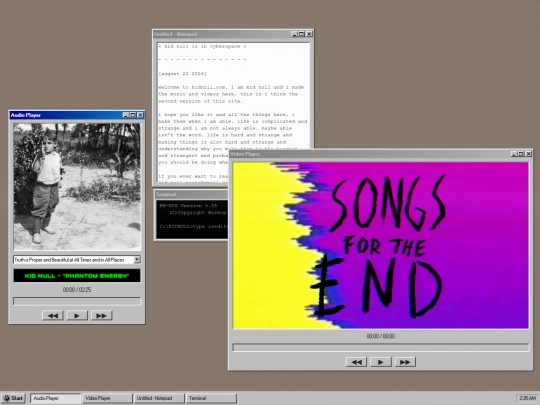Open the track selection dropdown arrow
The height and width of the screenshot is (405, 540).
[x=137, y=259]
